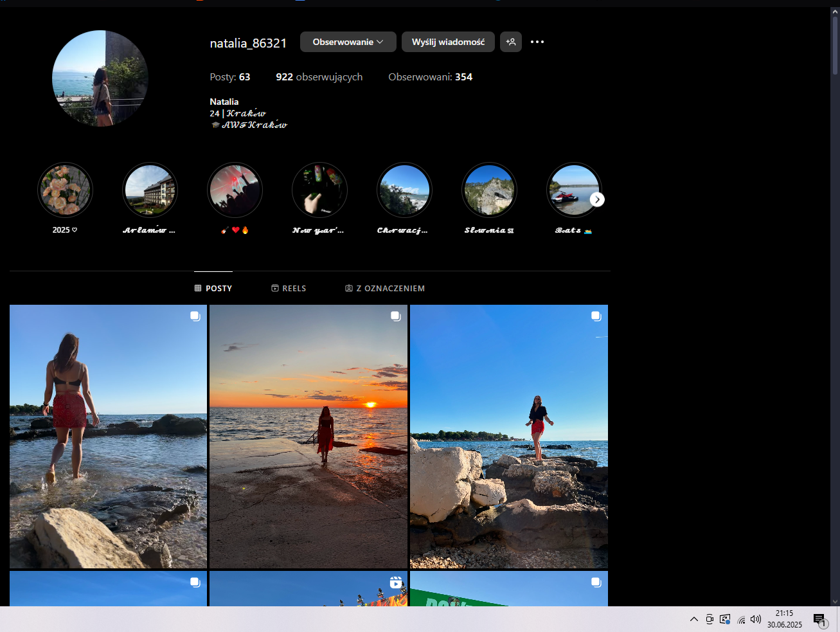The image size is (840, 632).
Task: View the New year story highlight
Action: 319,190
